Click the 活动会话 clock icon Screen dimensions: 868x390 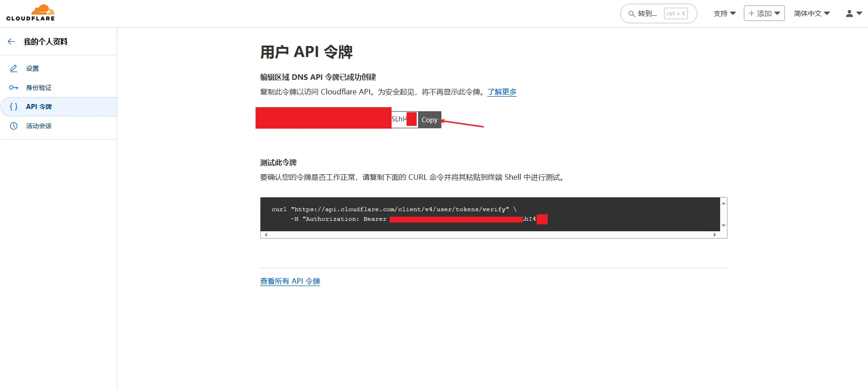click(14, 126)
